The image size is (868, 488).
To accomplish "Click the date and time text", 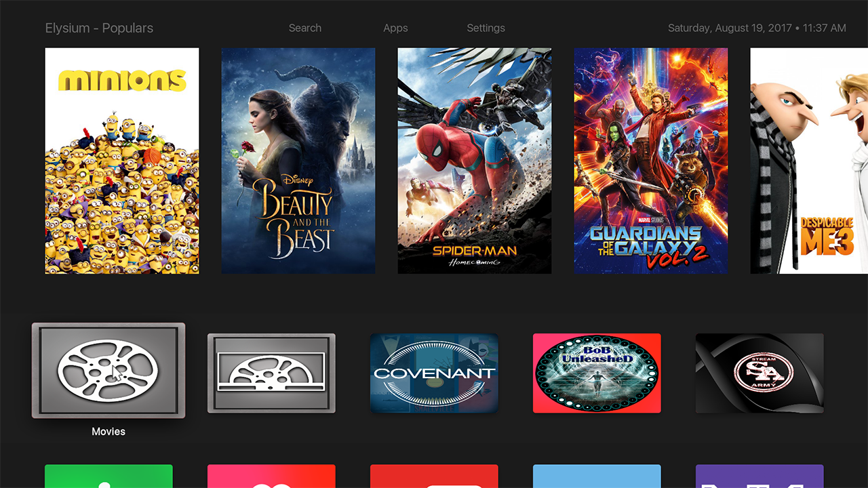I will 757,28.
